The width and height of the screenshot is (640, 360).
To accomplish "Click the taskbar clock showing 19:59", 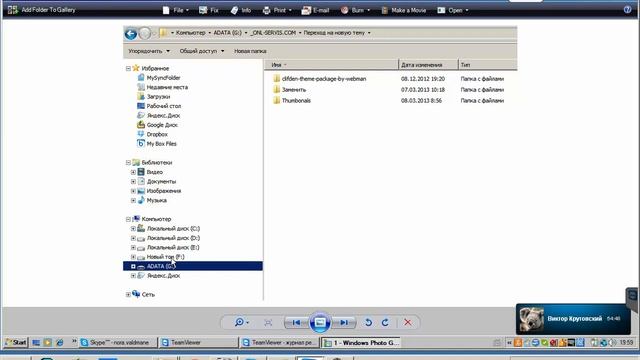I will (627, 343).
